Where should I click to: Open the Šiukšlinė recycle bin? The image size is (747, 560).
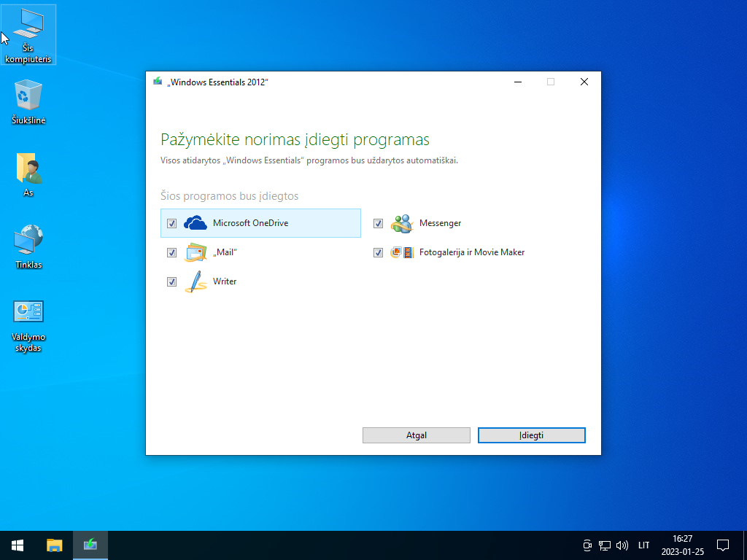point(28,102)
